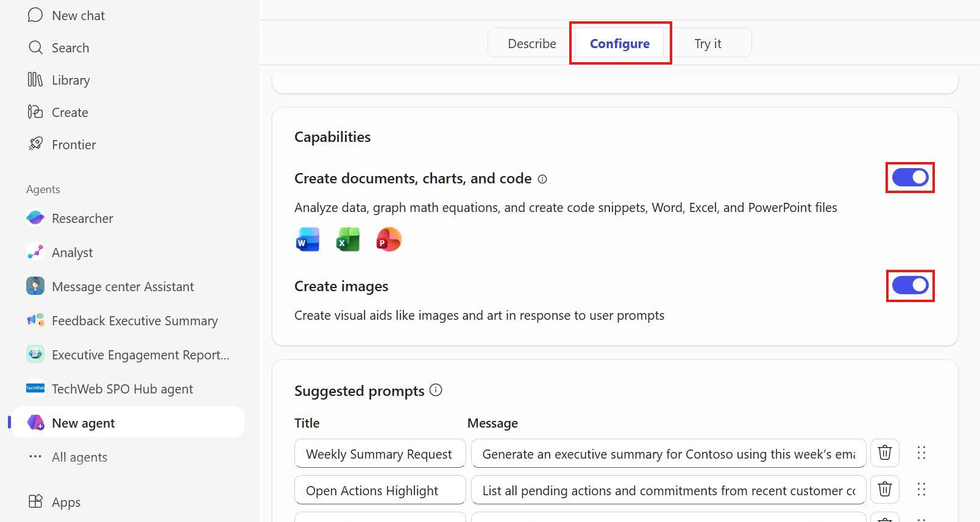Click the Message center Assistant avatar icon

[x=35, y=286]
